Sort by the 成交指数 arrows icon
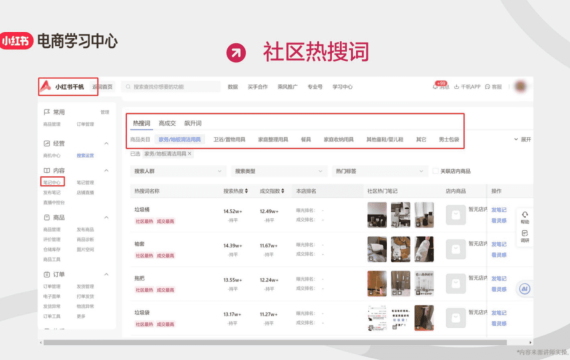 [x=283, y=191]
